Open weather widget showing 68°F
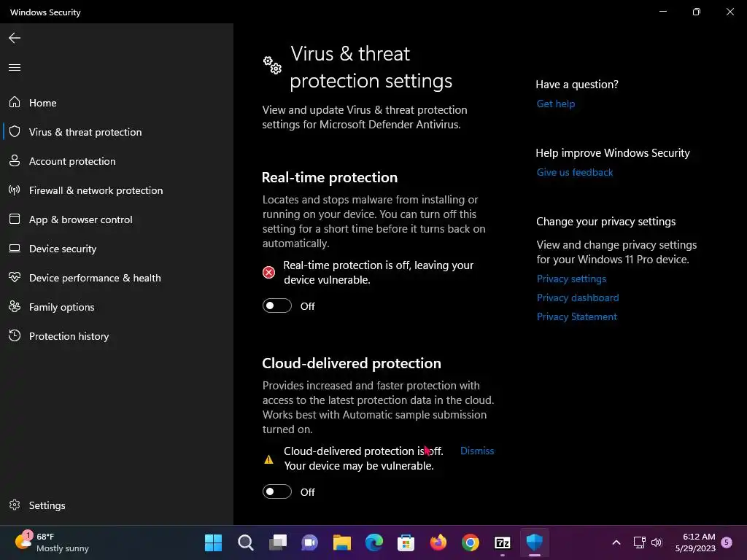This screenshot has width=747, height=560. (x=52, y=542)
